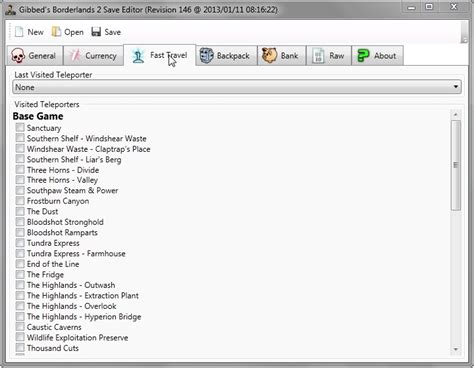This screenshot has height=368, width=474.
Task: Click the toolbar overflow arrow
Action: click(x=464, y=40)
